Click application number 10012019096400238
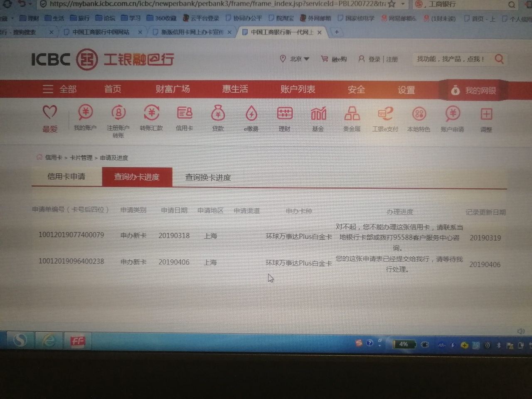This screenshot has width=532, height=399. coord(71,261)
